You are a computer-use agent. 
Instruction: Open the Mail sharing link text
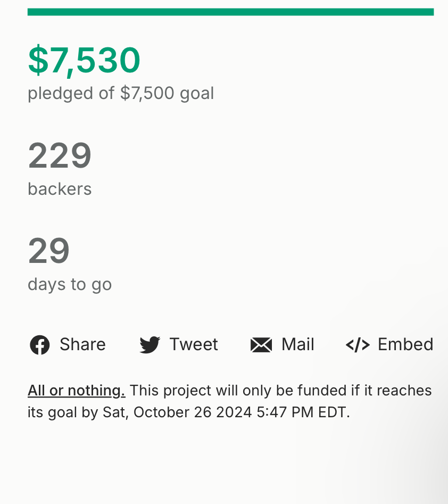click(x=298, y=344)
